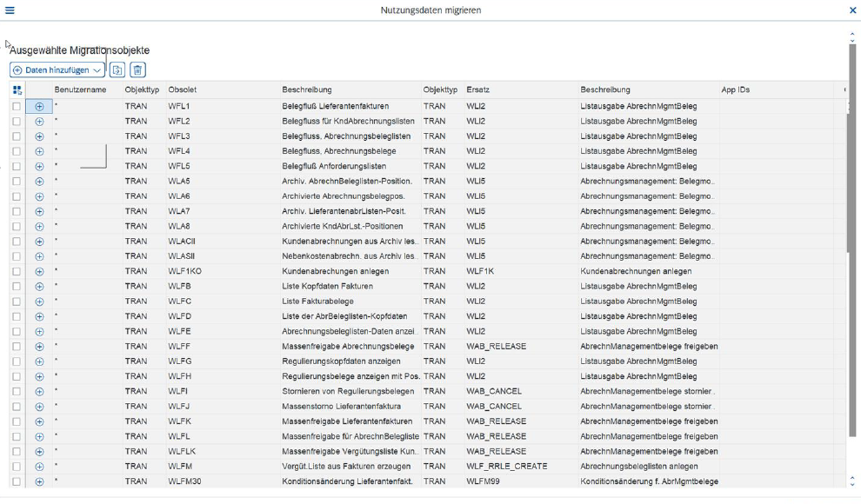Select text Konditionsänderung f. AbrMgmtbelege
The width and height of the screenshot is (861, 504).
[649, 481]
